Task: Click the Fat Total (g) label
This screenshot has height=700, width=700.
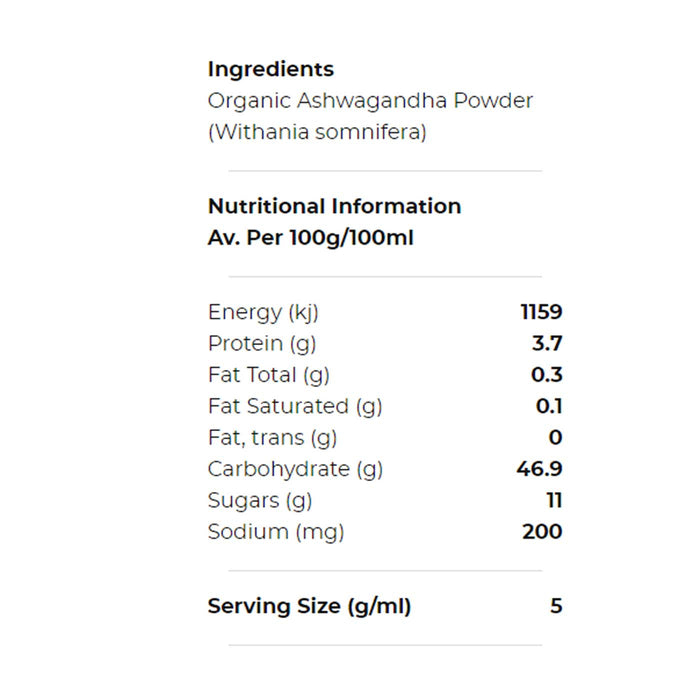Action: (x=268, y=375)
